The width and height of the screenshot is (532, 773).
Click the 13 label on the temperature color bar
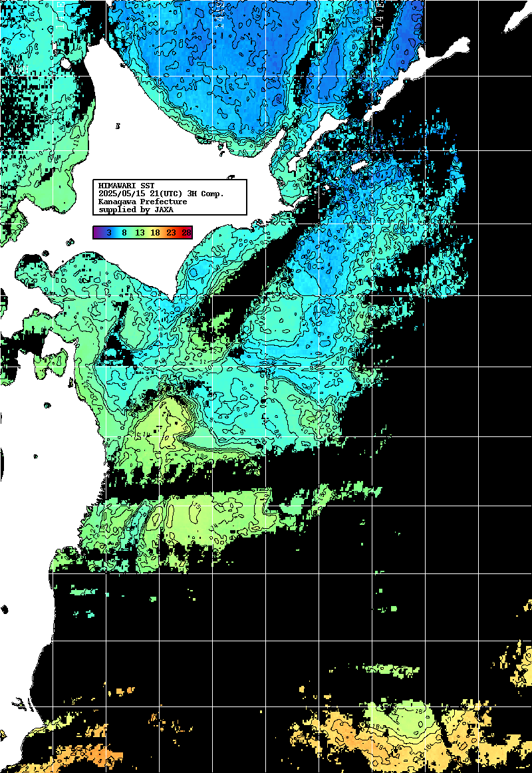click(140, 232)
